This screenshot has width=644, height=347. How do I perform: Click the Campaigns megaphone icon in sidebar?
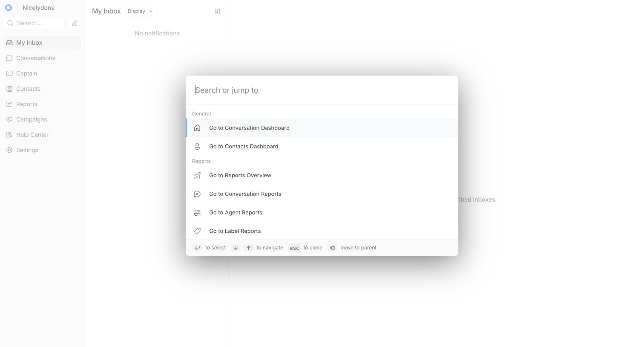point(9,119)
